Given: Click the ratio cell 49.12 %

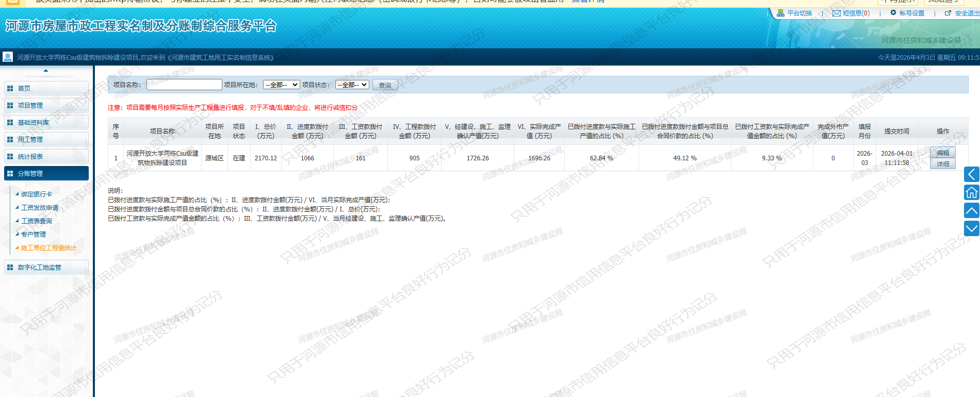Looking at the screenshot, I should (685, 158).
